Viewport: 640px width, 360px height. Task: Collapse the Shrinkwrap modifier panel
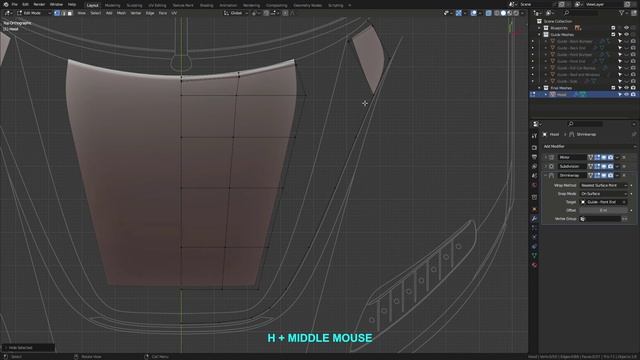pos(546,175)
